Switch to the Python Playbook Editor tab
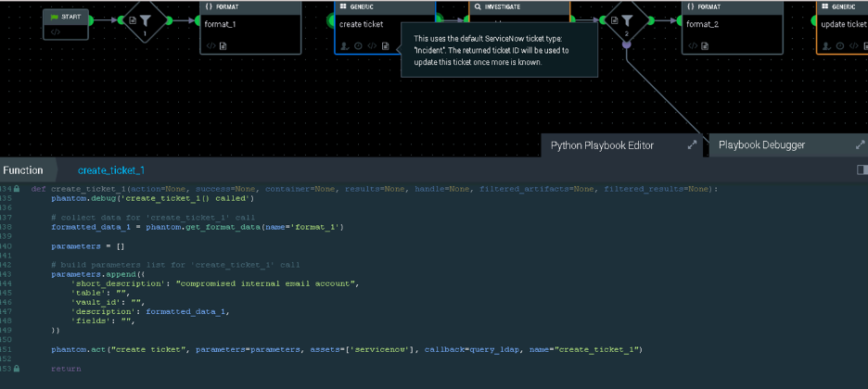868x389 pixels. [x=602, y=145]
